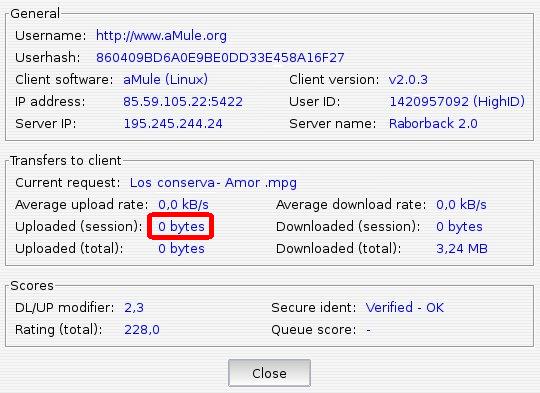Click server name Raborback 2.0

coord(433,124)
